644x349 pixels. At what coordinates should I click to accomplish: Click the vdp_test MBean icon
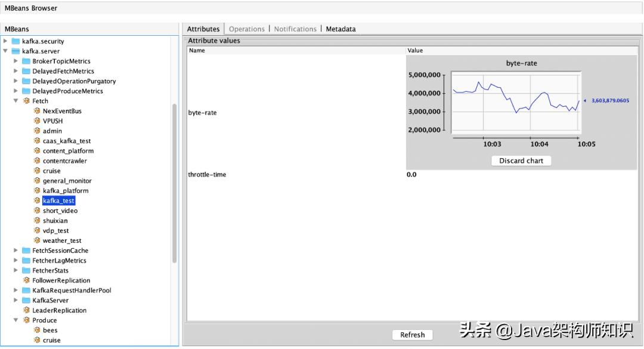(x=37, y=231)
